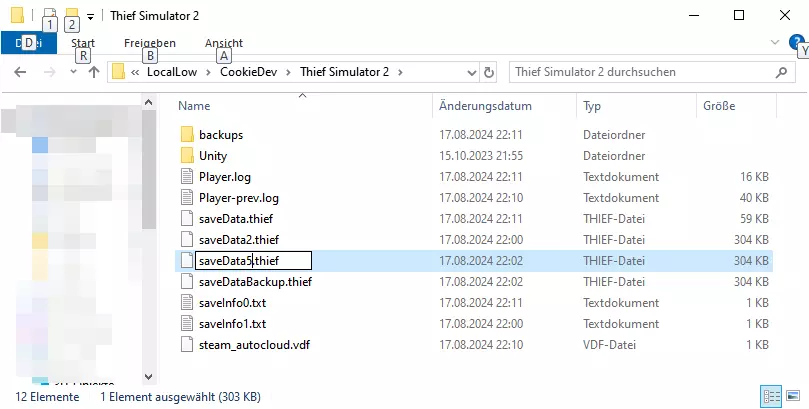809x409 pixels.
Task: Select the saveData.thief file icon
Action: [x=187, y=219]
